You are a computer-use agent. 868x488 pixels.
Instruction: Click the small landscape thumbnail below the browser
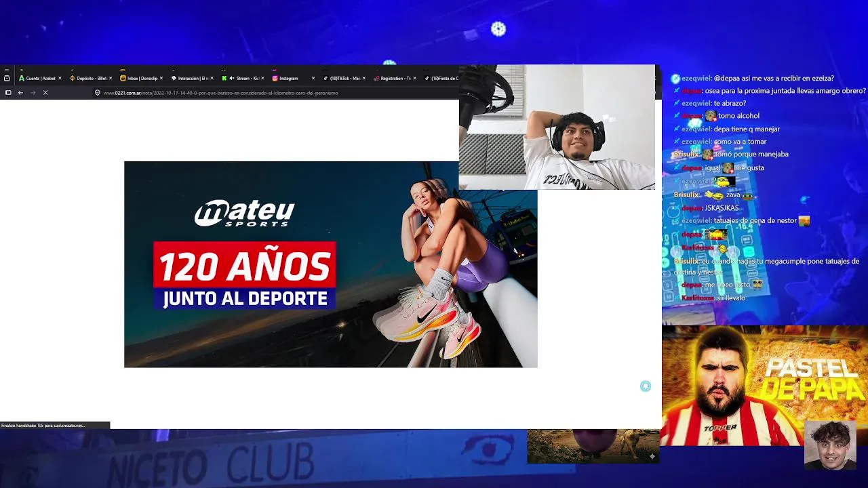(x=593, y=446)
